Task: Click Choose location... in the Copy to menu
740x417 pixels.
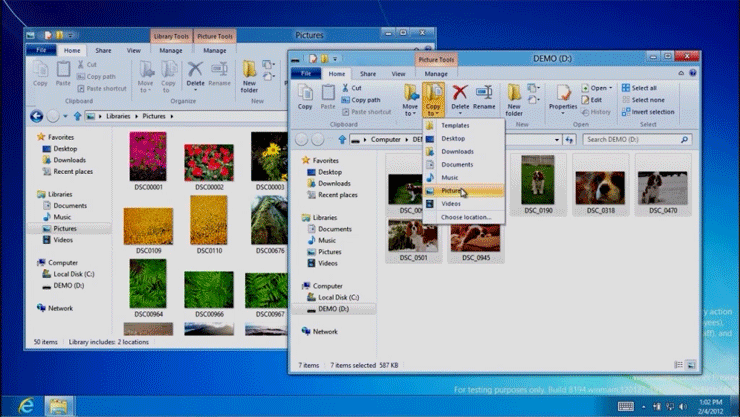Action: coord(466,217)
